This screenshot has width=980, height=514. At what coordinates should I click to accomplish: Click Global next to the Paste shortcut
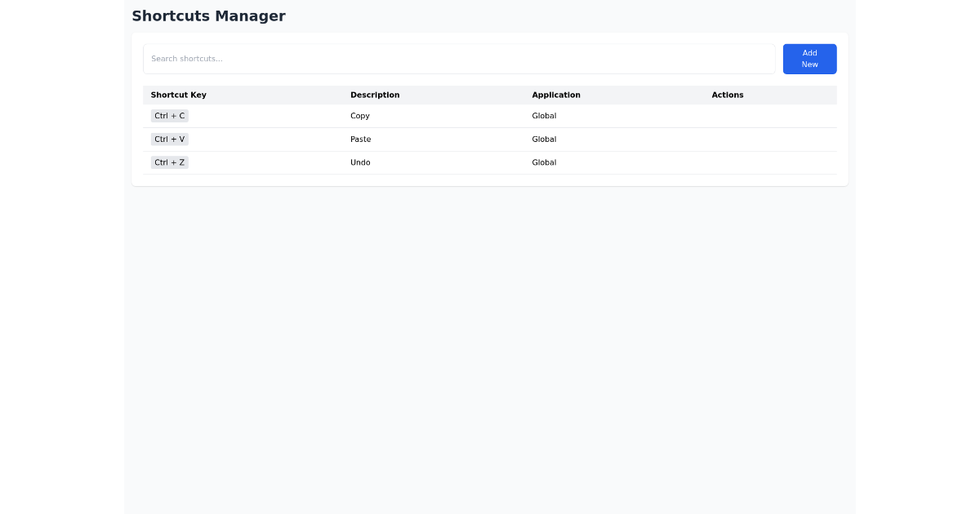pyautogui.click(x=544, y=139)
